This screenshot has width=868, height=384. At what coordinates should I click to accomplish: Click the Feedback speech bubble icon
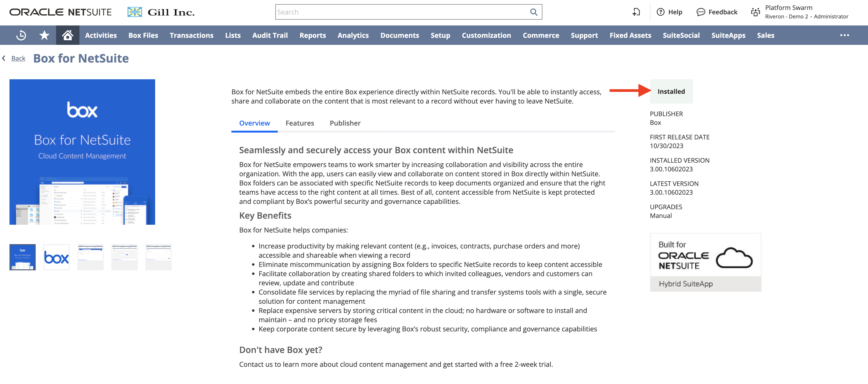(700, 12)
